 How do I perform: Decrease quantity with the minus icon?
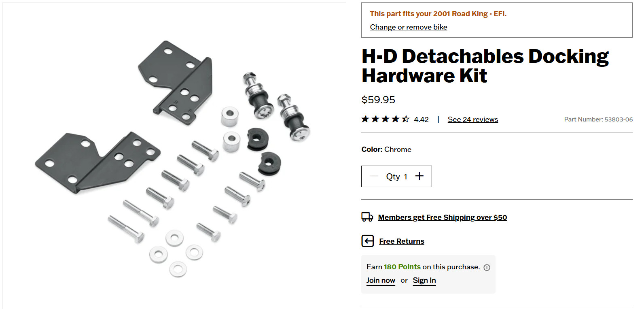[374, 176]
